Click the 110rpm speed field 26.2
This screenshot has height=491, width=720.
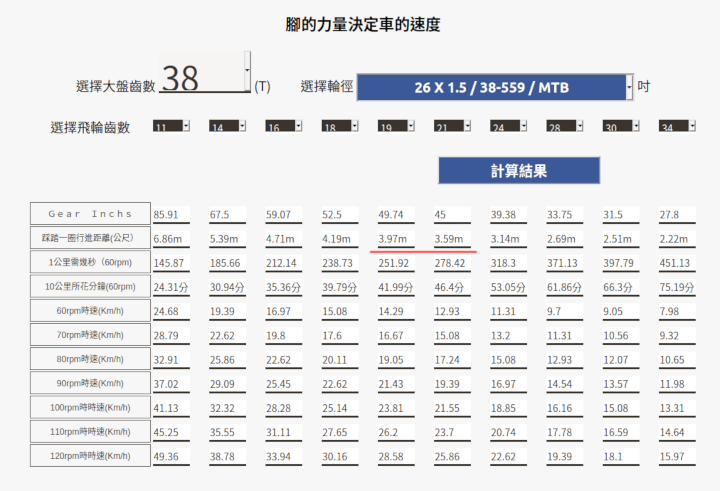[396, 433]
